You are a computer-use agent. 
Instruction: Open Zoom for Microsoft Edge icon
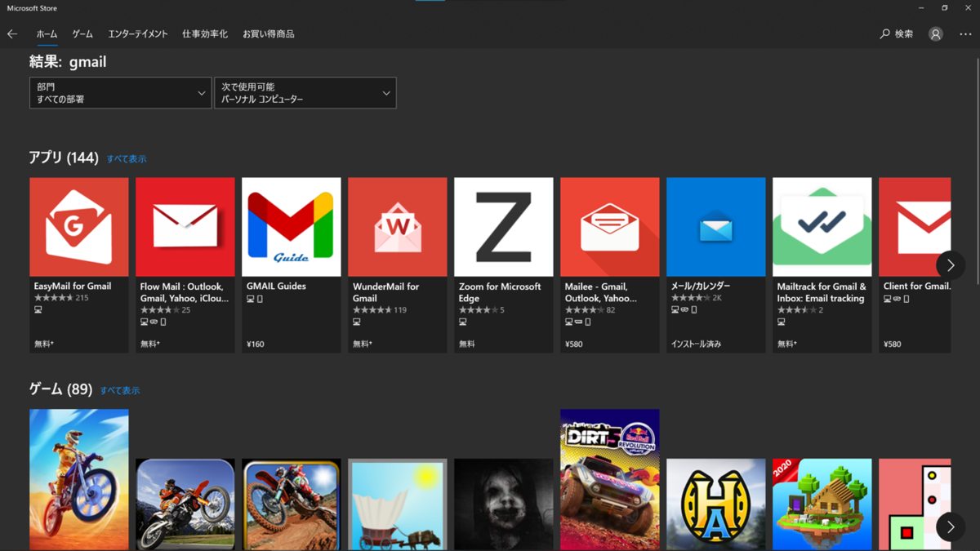pyautogui.click(x=504, y=227)
